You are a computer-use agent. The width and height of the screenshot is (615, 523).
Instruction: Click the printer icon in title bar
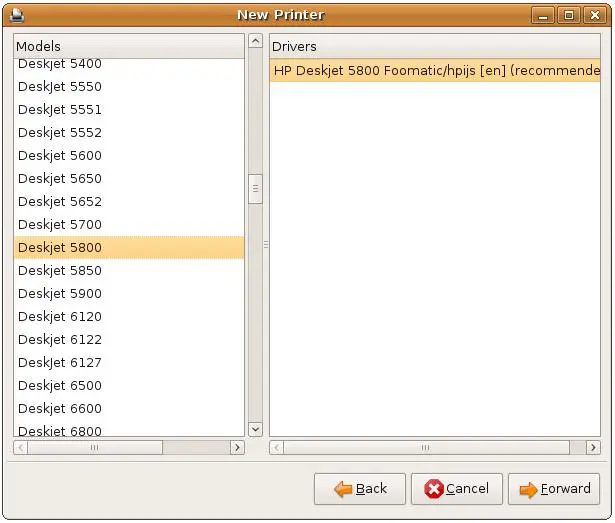point(17,15)
